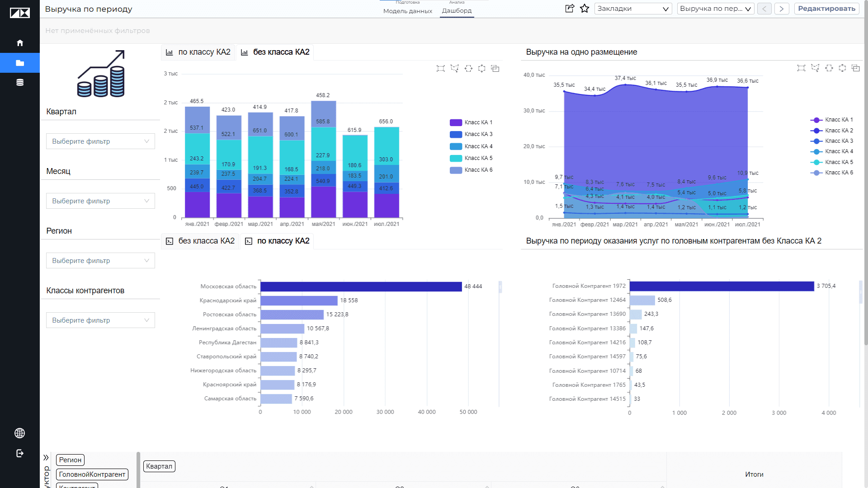This screenshot has width=868, height=488.
Task: Click the 'Итоги' column header
Action: [754, 474]
